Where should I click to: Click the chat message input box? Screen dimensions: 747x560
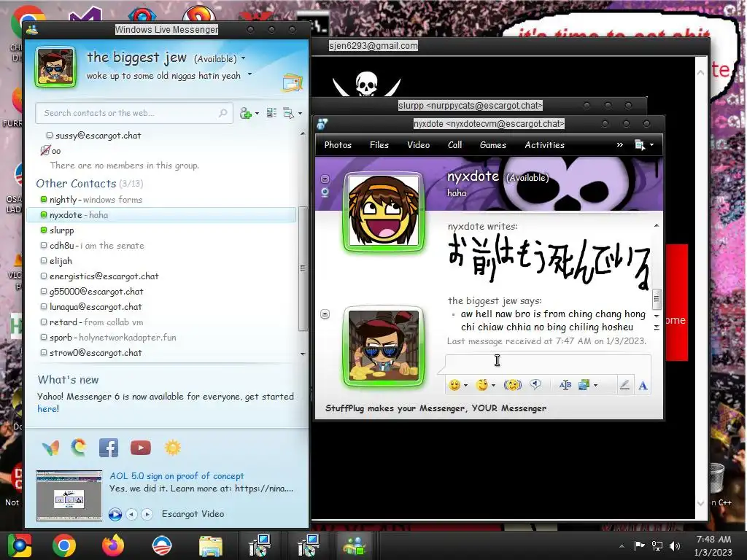(x=548, y=365)
